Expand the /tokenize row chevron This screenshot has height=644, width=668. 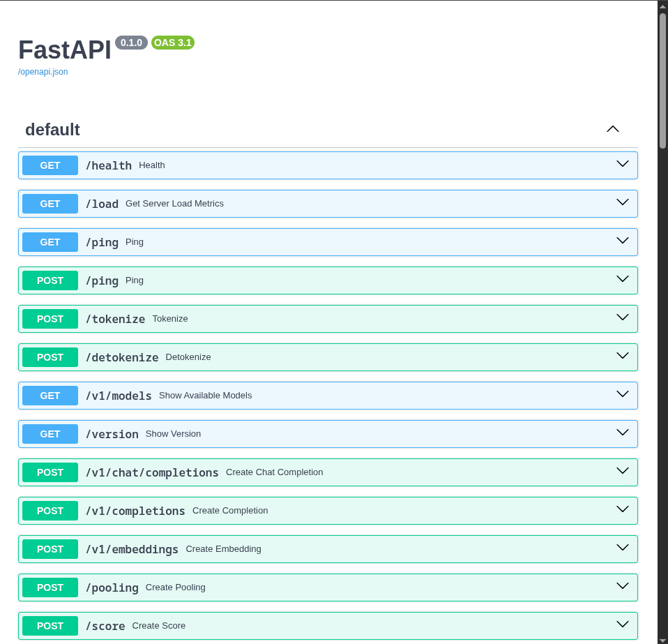pos(623,317)
